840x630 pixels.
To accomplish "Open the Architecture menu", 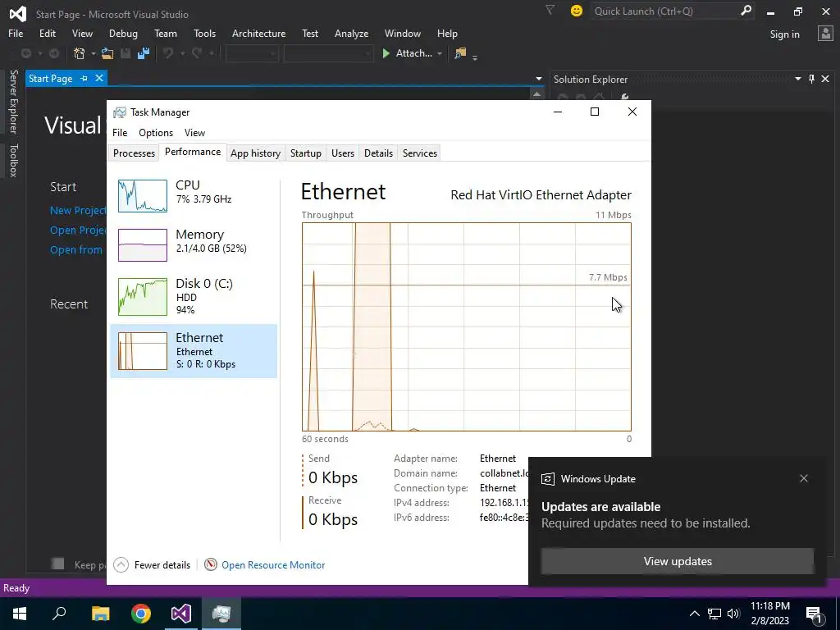I will point(258,33).
